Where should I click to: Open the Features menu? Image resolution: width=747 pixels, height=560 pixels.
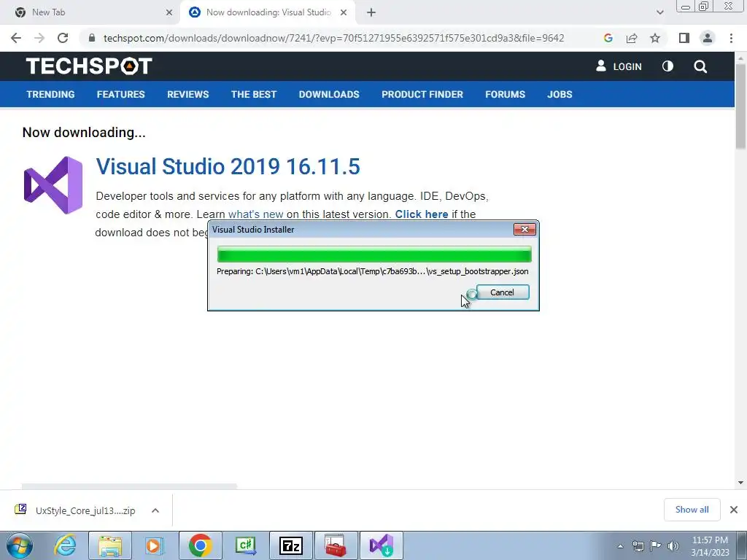120,94
